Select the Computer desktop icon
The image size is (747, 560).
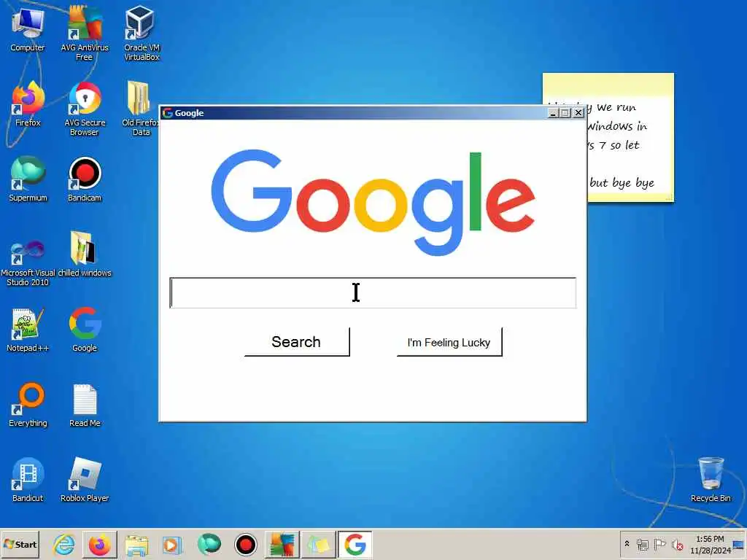coord(28,29)
